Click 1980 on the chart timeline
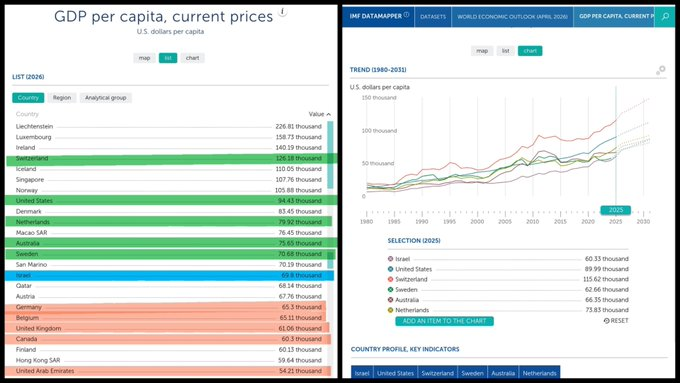Viewport: 680px width, 383px height. (366, 222)
